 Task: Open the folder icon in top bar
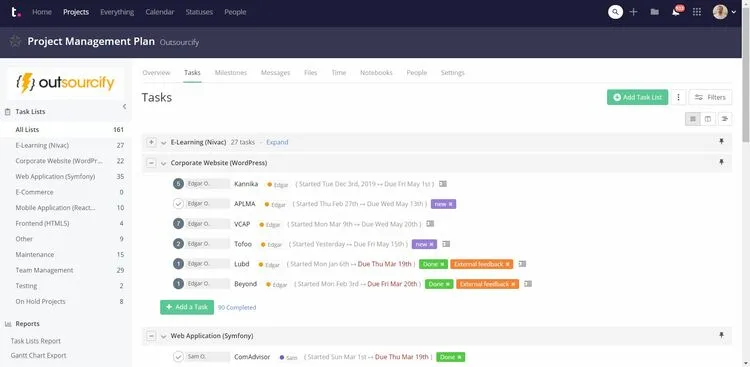click(654, 12)
